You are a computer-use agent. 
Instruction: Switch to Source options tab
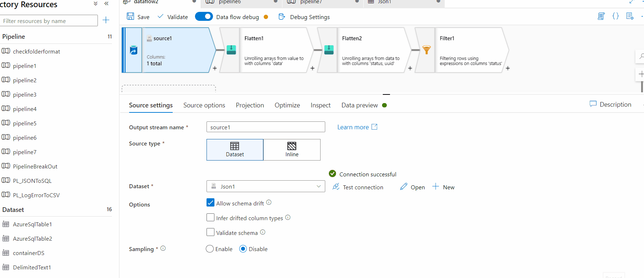tap(204, 105)
